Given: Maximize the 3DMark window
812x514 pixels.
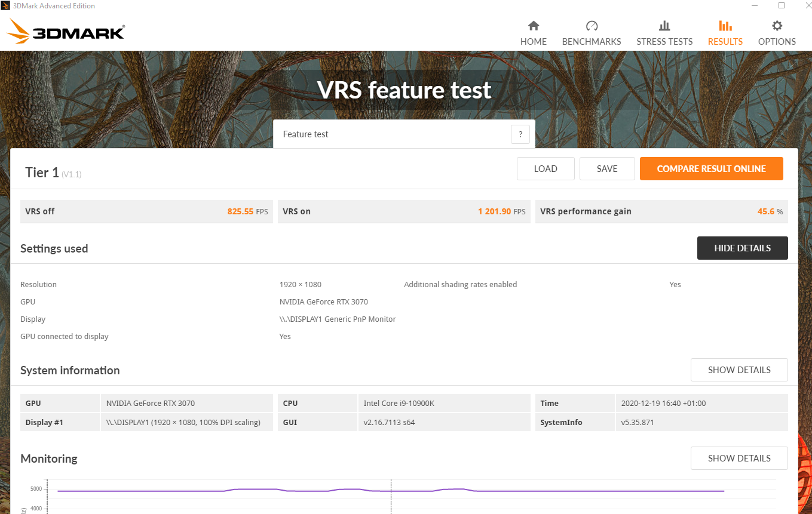Looking at the screenshot, I should coord(782,6).
